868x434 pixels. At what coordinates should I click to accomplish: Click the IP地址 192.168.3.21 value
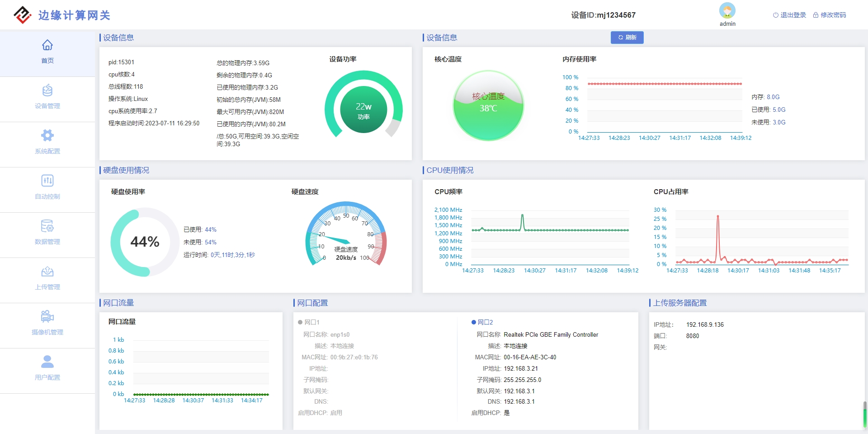521,369
